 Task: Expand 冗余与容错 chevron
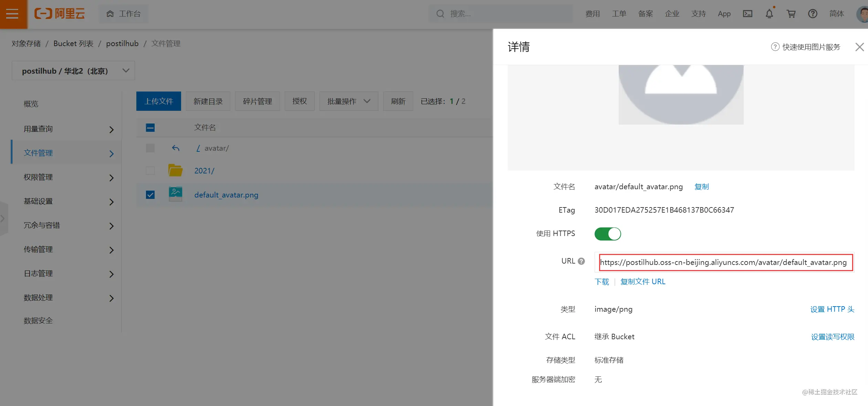(111, 226)
